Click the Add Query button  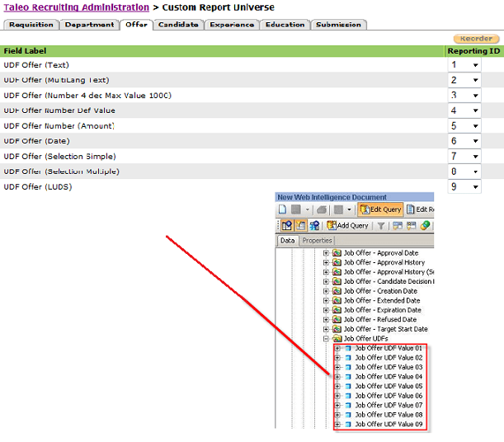[x=347, y=225]
